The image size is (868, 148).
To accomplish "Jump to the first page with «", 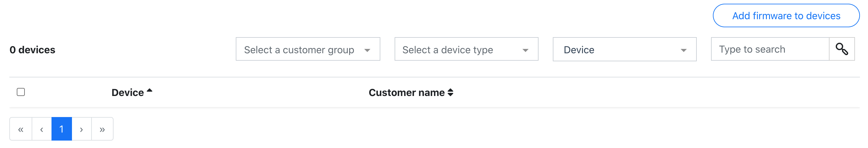I will click(x=21, y=129).
